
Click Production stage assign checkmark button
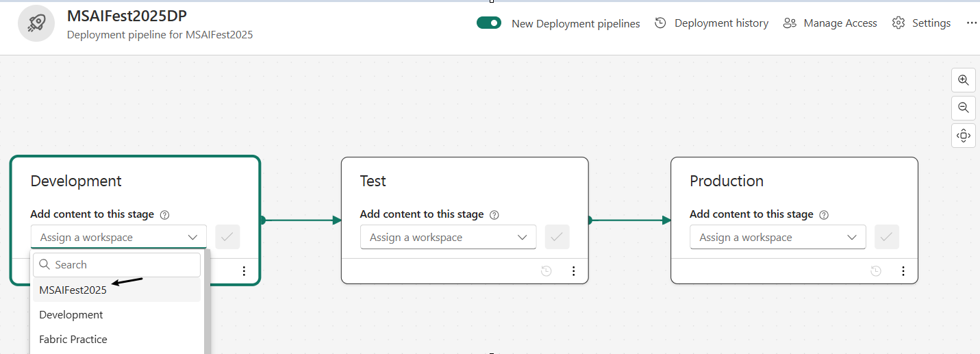pyautogui.click(x=887, y=237)
